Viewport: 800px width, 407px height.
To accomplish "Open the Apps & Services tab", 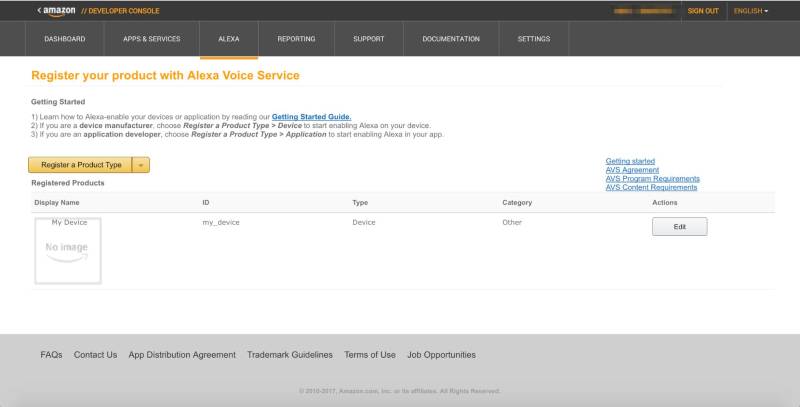I will [x=152, y=39].
